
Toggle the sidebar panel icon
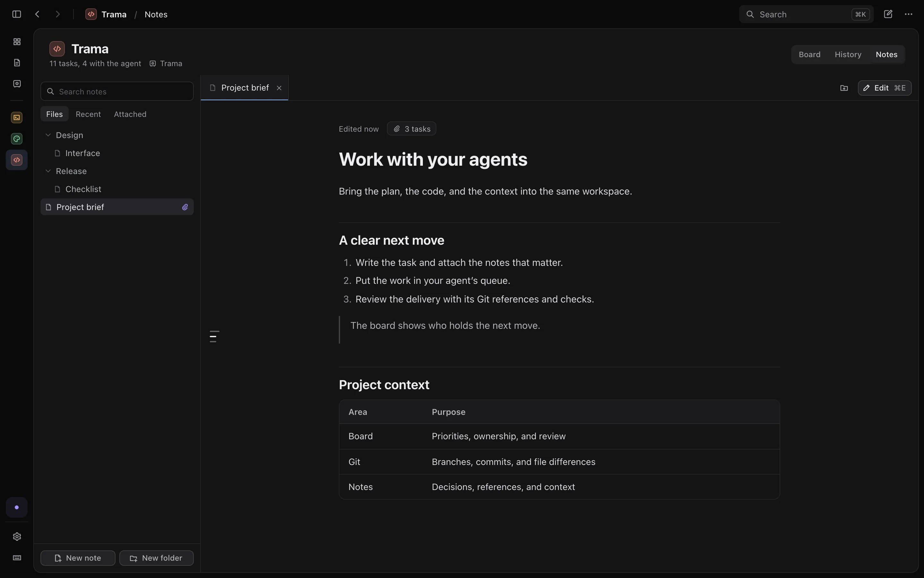pos(16,14)
